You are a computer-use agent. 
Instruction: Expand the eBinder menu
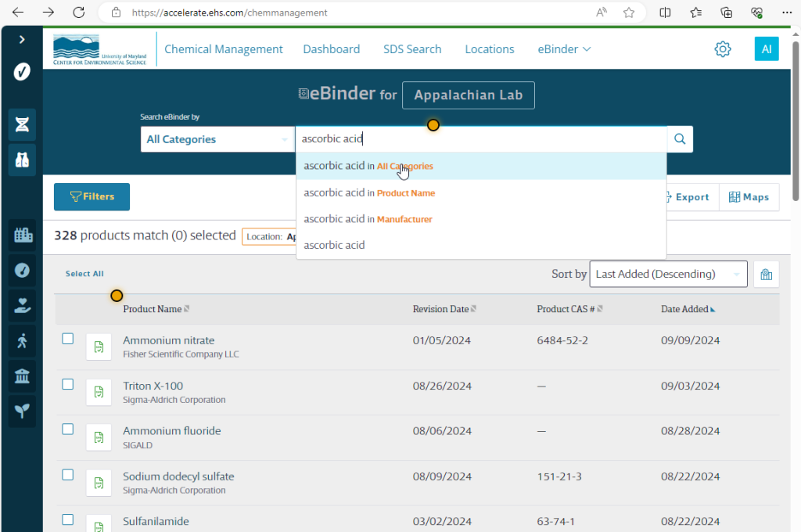[564, 49]
